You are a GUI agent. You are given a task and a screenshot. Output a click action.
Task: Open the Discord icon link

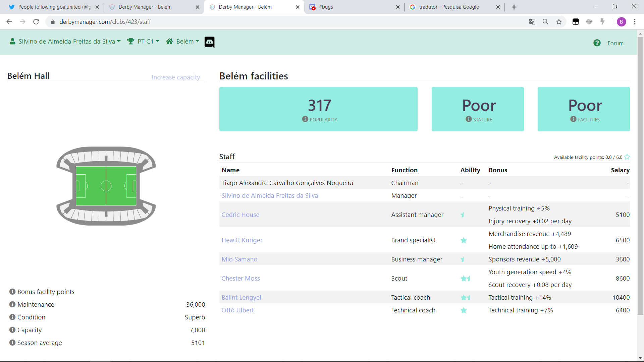click(209, 42)
